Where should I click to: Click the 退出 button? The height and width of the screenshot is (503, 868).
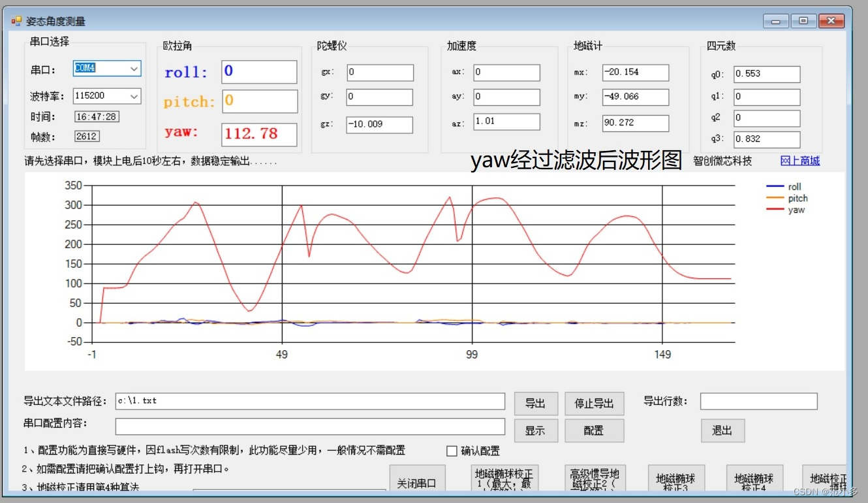pos(722,430)
